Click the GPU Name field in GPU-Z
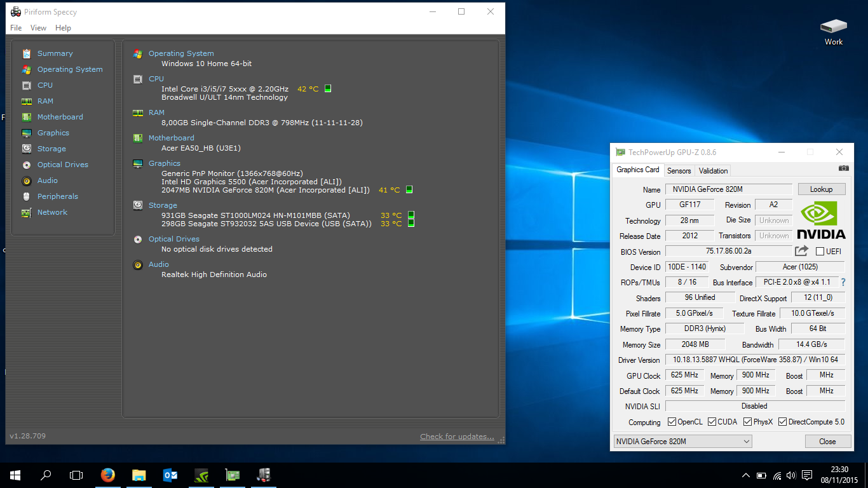This screenshot has height=488, width=868. (x=729, y=189)
